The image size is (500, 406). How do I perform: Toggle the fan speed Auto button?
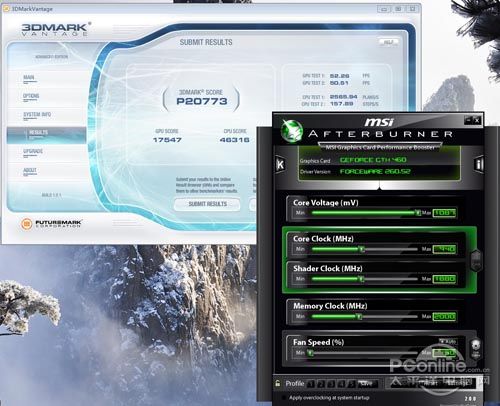pyautogui.click(x=448, y=342)
